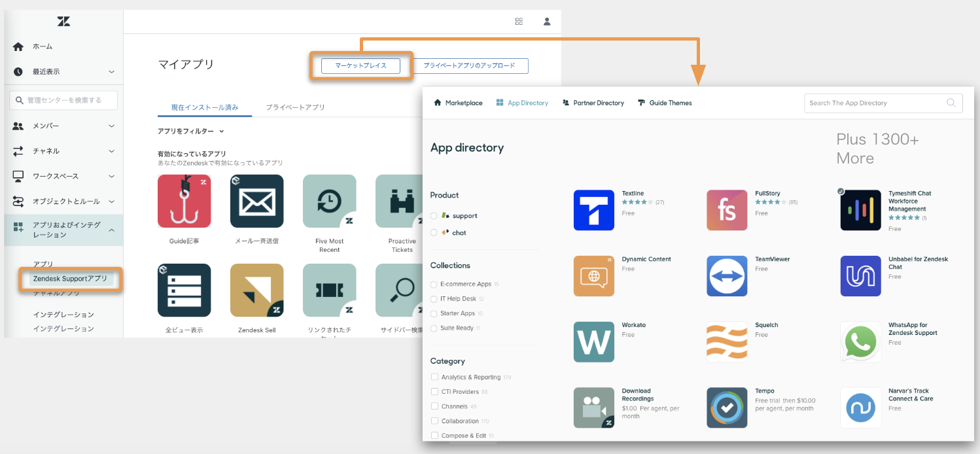
Task: Open the TeamViewer app icon
Action: [x=726, y=276]
